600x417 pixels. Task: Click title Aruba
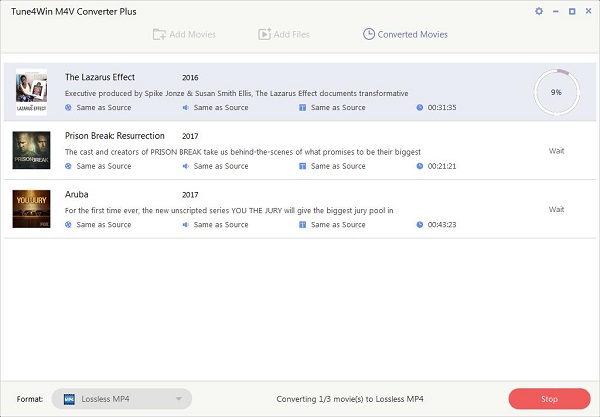tap(77, 194)
